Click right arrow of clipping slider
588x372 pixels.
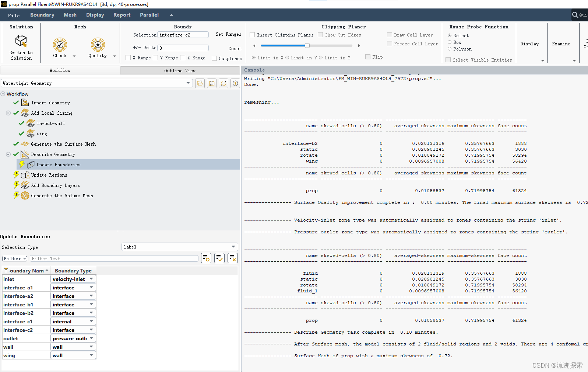pos(359,46)
